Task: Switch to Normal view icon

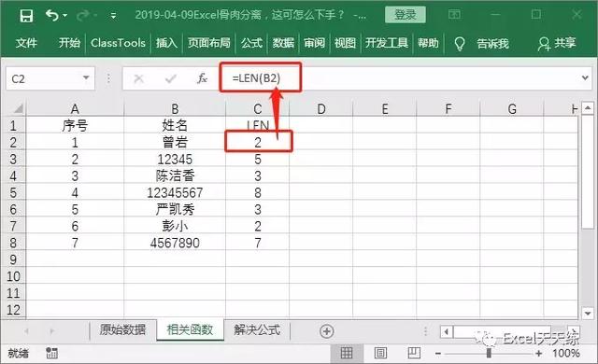Action: (347, 353)
